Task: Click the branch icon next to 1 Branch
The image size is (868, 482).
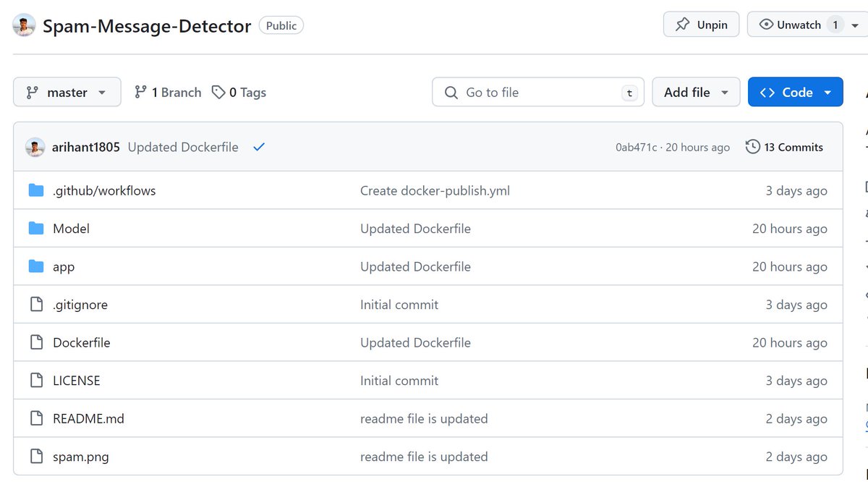Action: click(x=140, y=93)
